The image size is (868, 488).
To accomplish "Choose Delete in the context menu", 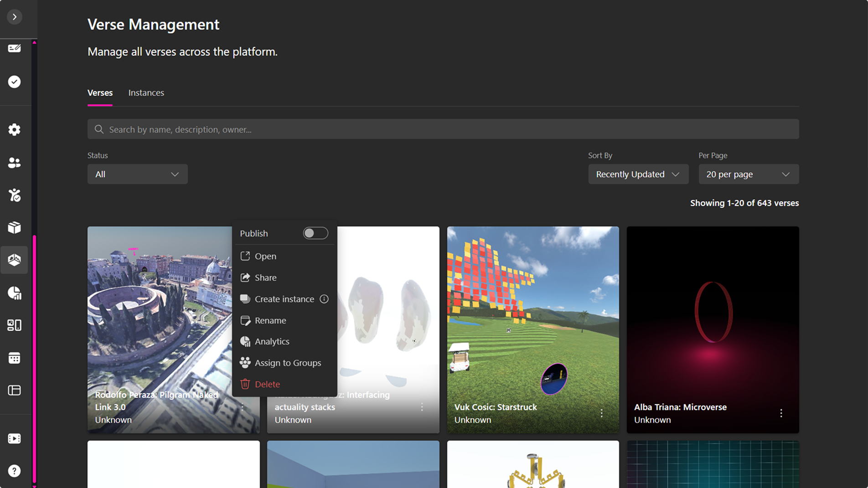I will pos(267,384).
